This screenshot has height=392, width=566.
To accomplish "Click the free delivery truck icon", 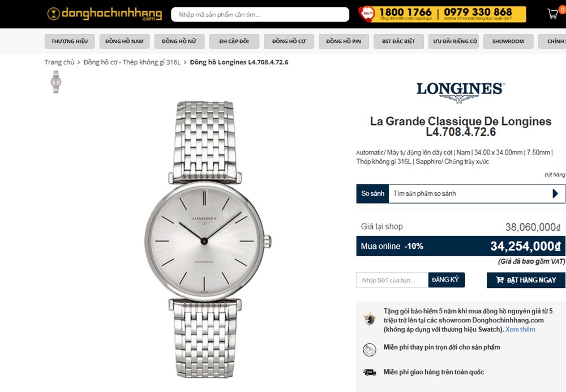I will click(370, 372).
